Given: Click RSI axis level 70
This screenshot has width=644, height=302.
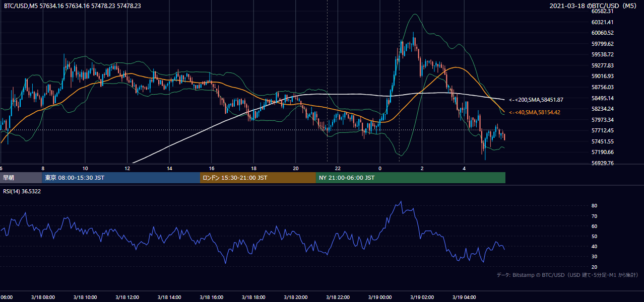Looking at the screenshot, I should pyautogui.click(x=594, y=216).
